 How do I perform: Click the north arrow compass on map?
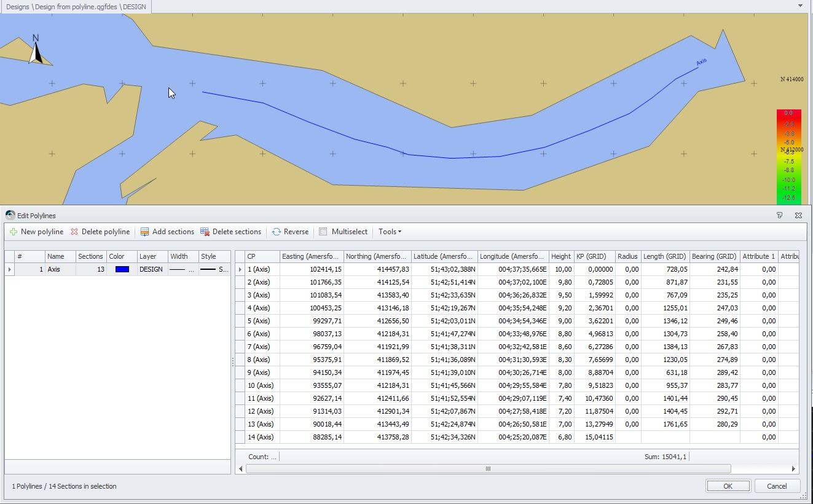pyautogui.click(x=37, y=50)
